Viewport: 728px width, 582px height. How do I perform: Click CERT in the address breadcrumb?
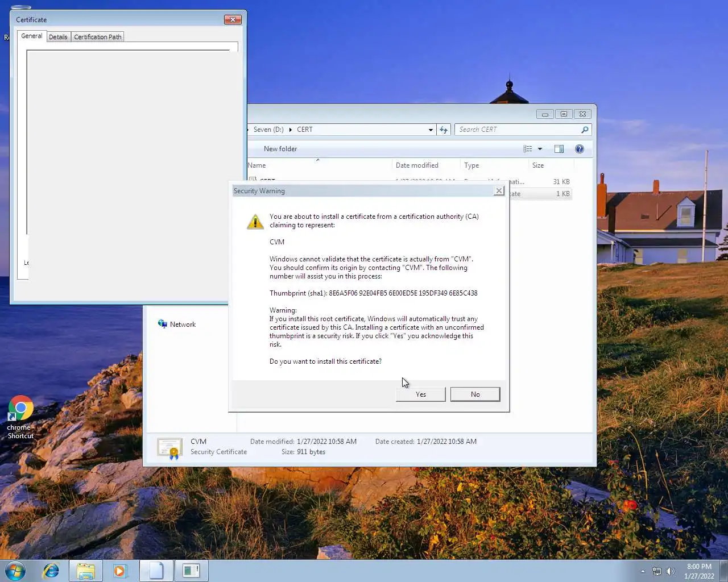coord(305,130)
